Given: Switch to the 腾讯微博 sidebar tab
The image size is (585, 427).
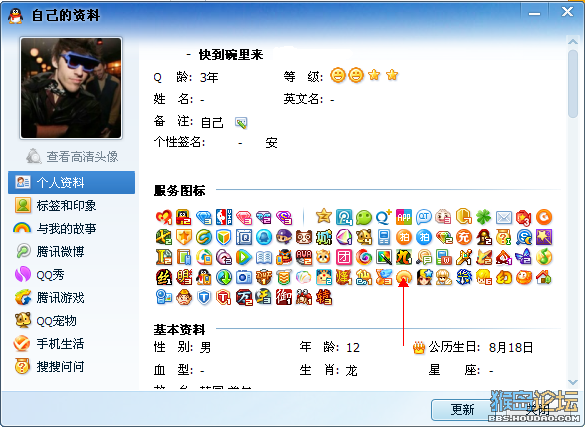Looking at the screenshot, I should coord(72,252).
